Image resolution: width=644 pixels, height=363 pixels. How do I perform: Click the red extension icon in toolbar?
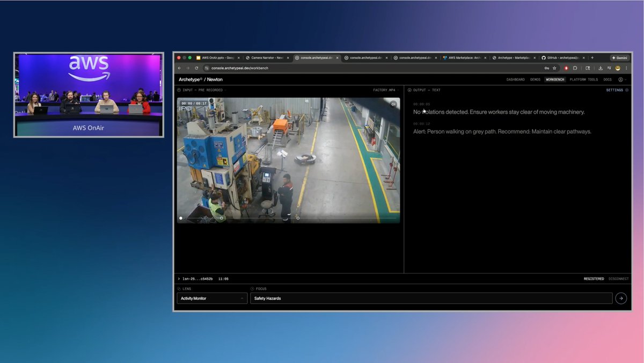[x=567, y=68]
